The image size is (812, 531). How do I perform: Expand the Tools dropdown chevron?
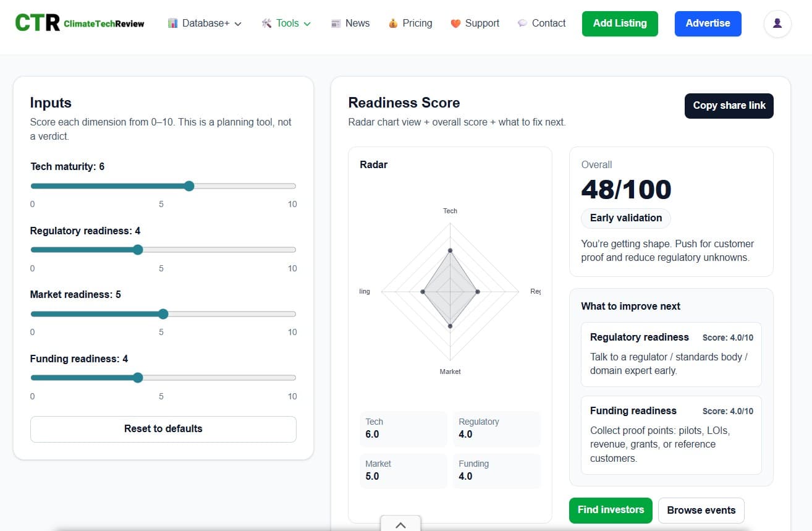tap(307, 24)
